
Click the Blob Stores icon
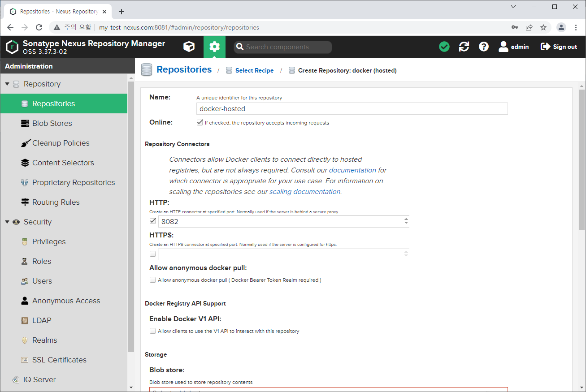(x=25, y=123)
